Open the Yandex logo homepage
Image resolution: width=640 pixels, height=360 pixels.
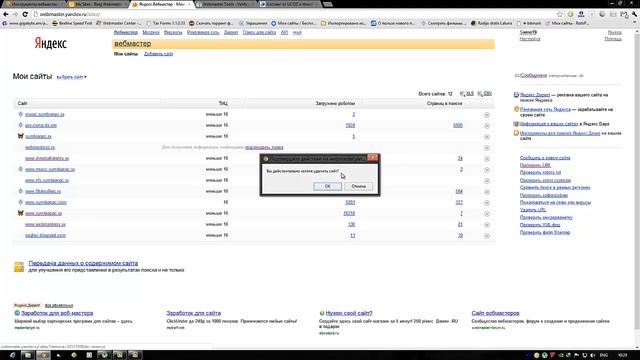(x=50, y=43)
